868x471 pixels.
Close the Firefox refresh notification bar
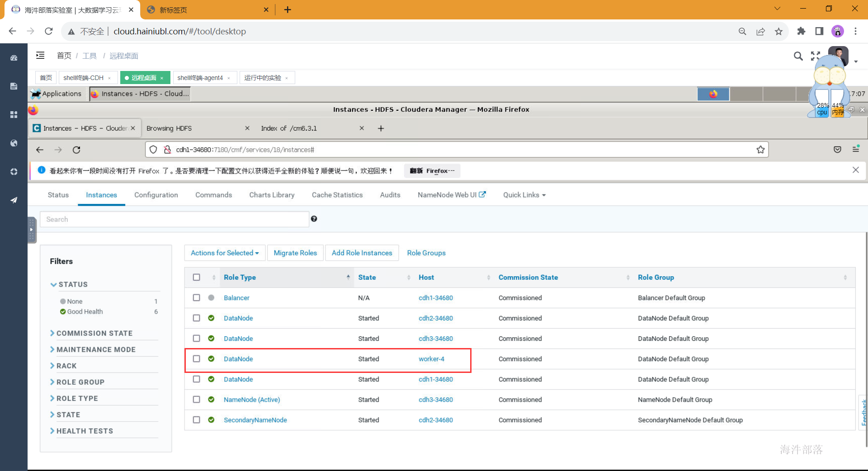click(x=855, y=170)
